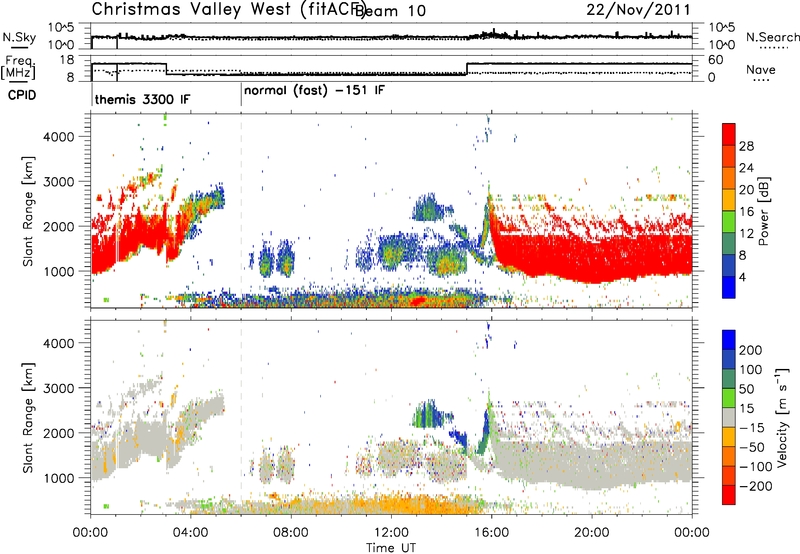Click the 'themis 3300 IF' CPID annotation
Image resolution: width=800 pixels, height=554 pixels.
click(x=142, y=99)
